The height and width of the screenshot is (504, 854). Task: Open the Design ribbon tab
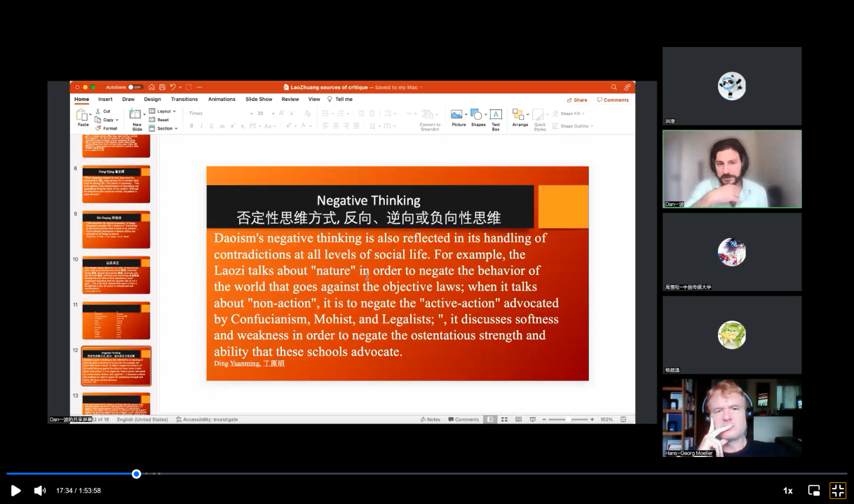click(x=152, y=100)
